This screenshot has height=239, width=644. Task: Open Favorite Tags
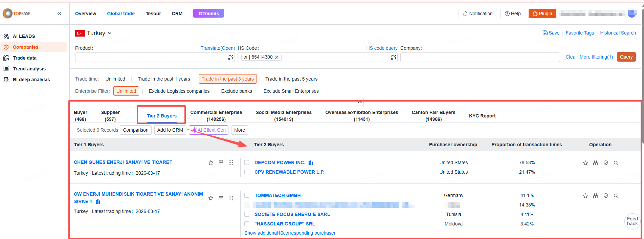point(580,33)
